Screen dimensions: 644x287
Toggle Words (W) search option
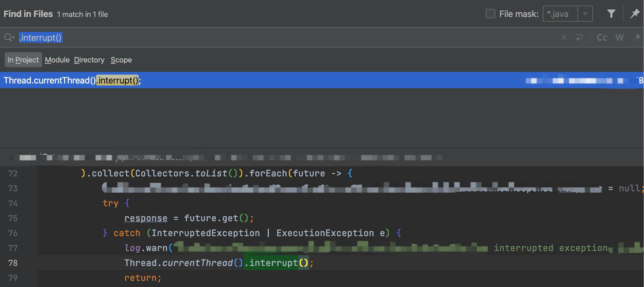point(620,37)
